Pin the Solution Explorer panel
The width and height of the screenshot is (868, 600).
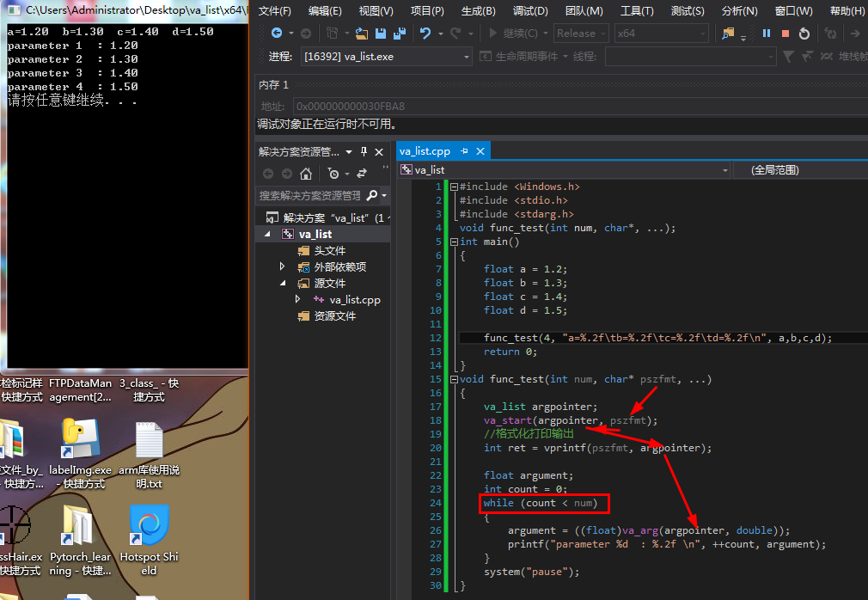pos(364,151)
